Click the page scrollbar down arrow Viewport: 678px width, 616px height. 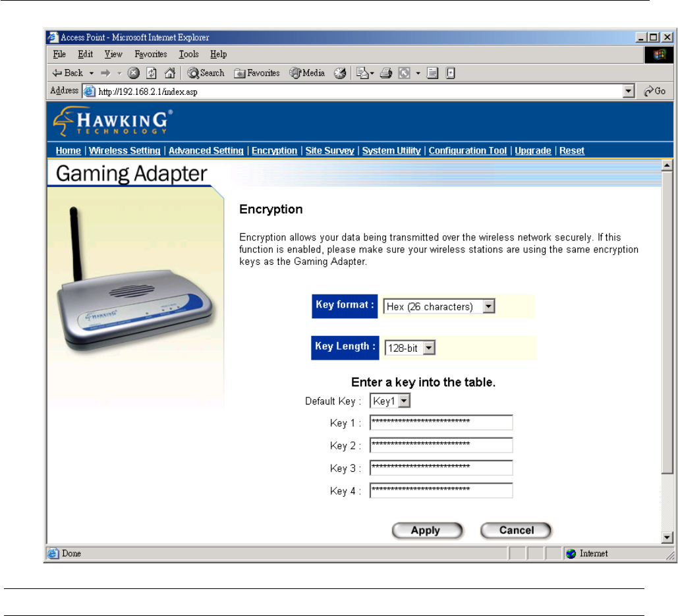pos(667,538)
